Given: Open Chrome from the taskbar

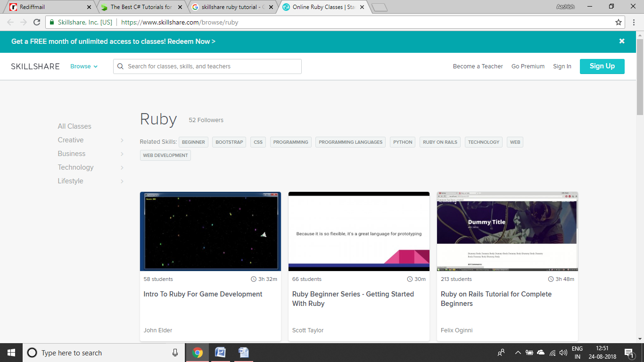Looking at the screenshot, I should pyautogui.click(x=198, y=353).
